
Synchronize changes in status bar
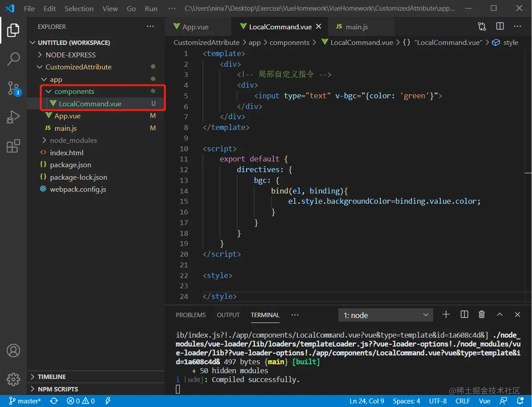click(53, 401)
